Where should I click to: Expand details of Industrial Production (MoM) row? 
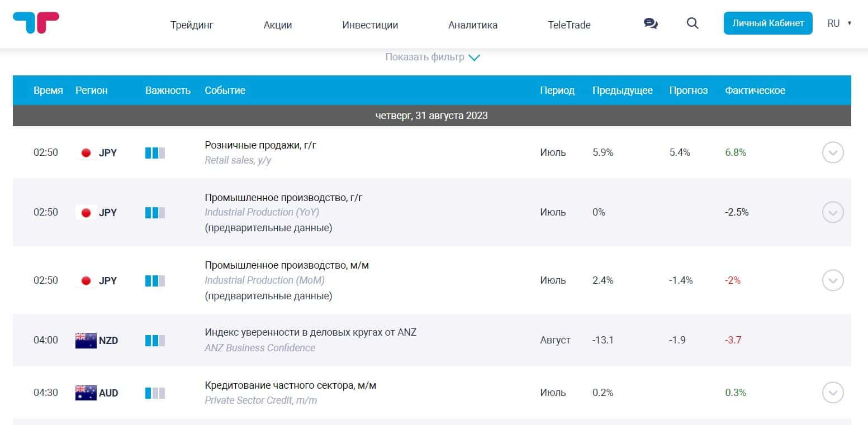[x=833, y=280]
